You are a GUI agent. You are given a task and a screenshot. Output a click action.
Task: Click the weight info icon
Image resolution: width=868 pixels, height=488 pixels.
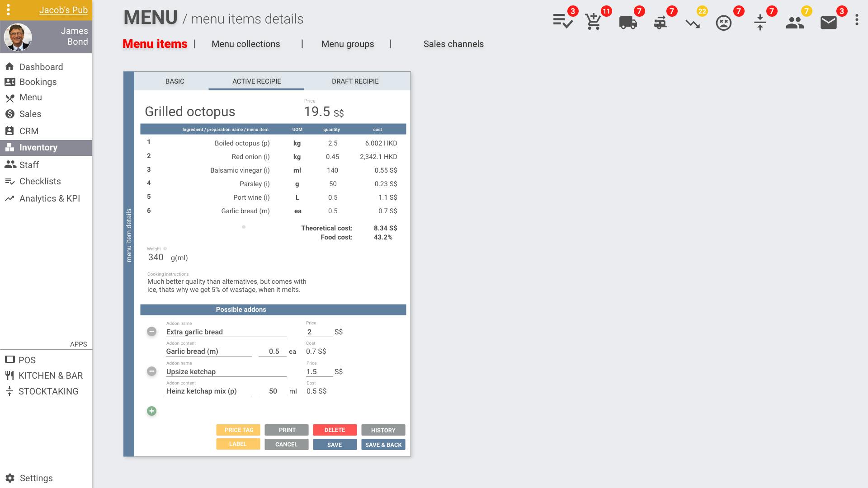click(165, 249)
